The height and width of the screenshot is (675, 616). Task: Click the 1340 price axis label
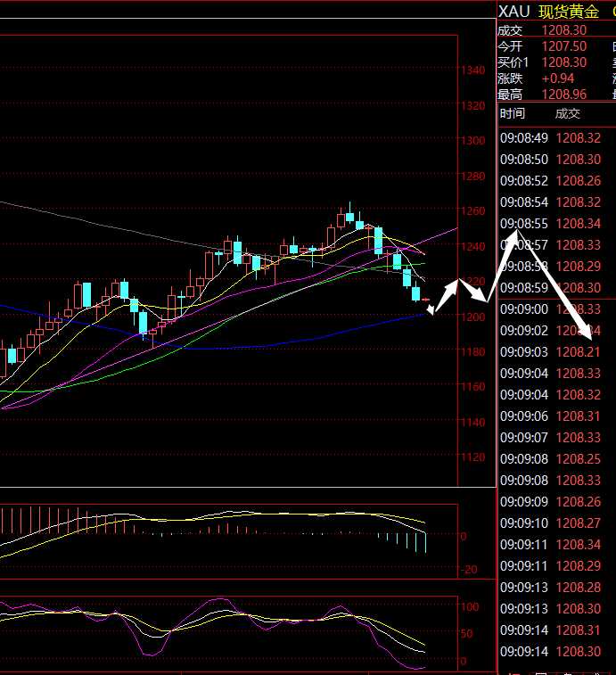coord(473,70)
